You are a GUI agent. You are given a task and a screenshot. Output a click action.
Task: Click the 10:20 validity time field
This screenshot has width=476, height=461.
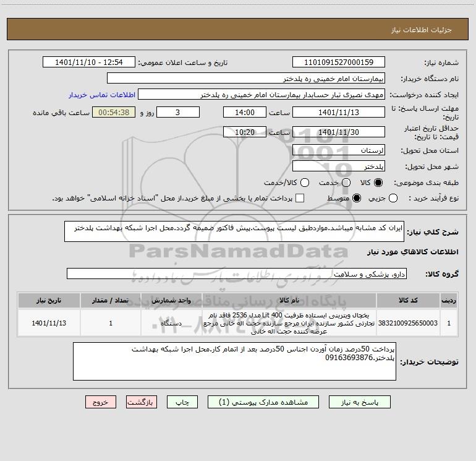[x=245, y=132]
